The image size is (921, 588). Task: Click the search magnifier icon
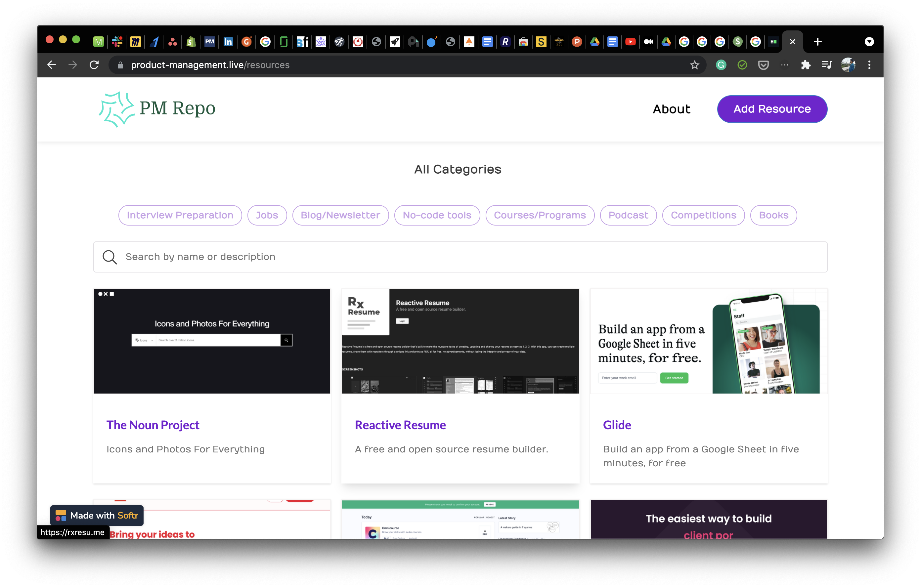(110, 257)
